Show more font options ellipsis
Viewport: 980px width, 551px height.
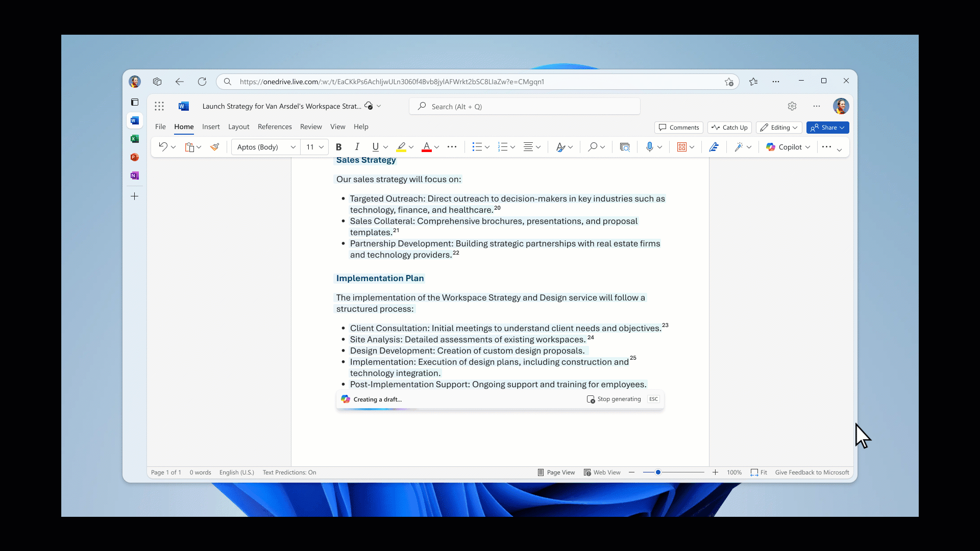click(452, 147)
